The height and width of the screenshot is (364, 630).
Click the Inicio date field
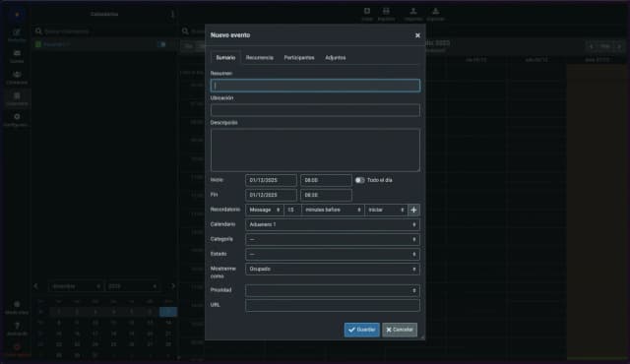click(271, 180)
